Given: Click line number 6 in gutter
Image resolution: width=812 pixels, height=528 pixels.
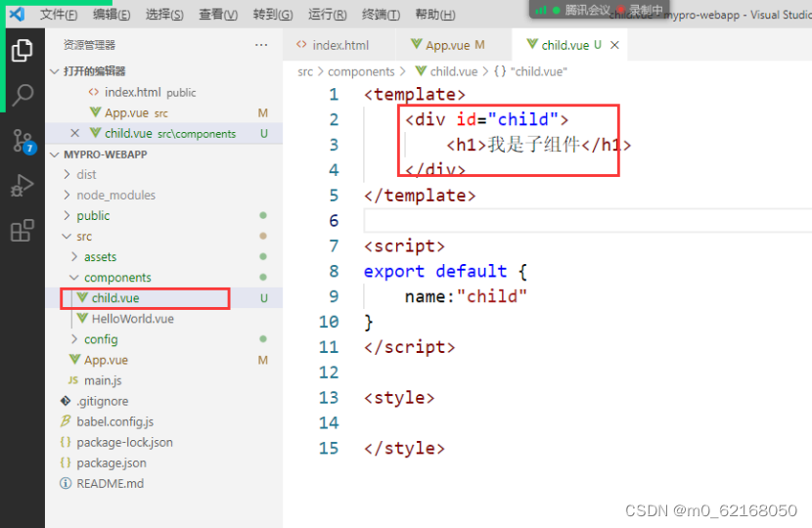Looking at the screenshot, I should [334, 221].
